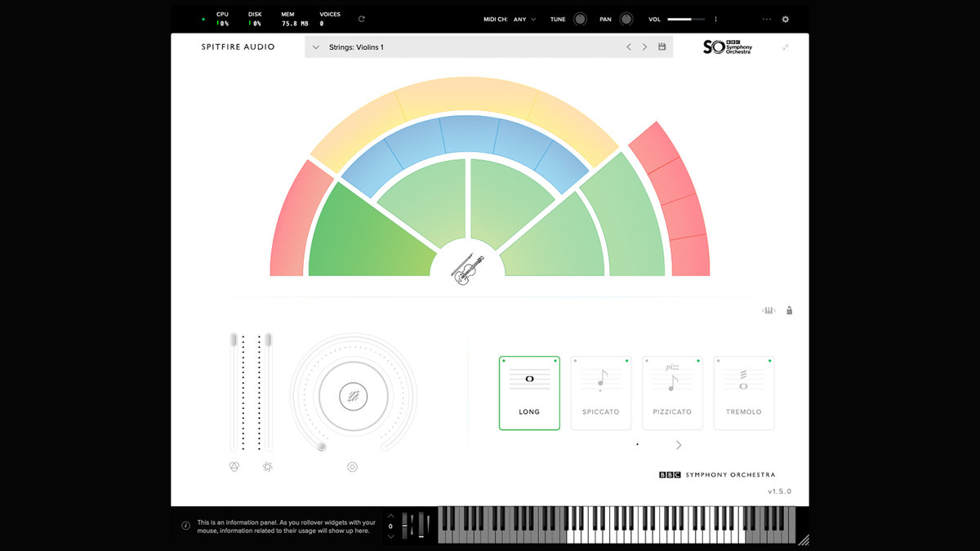The height and width of the screenshot is (551, 980).
Task: Open the settings gear in the top bar
Action: point(785,19)
